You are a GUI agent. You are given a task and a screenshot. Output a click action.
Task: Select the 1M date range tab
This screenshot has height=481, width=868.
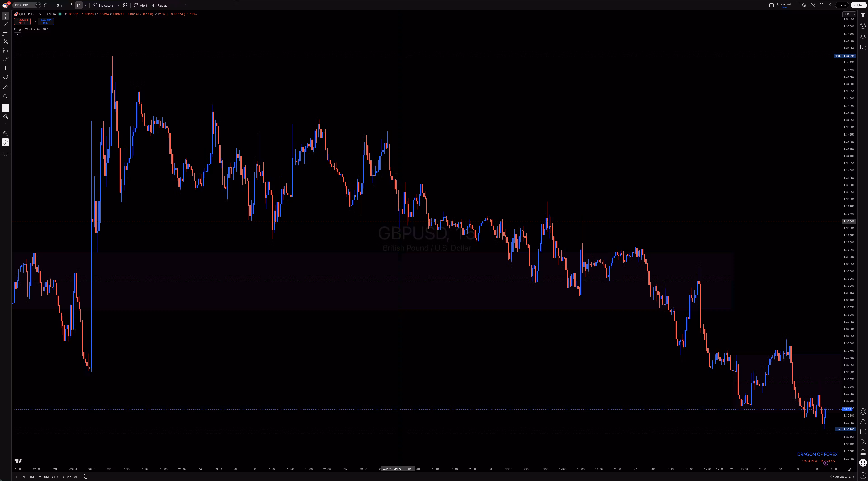point(32,477)
